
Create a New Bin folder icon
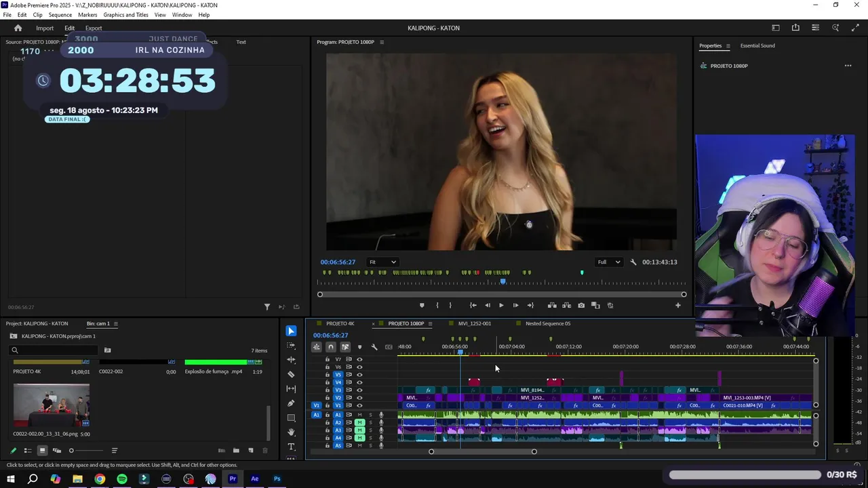(x=236, y=451)
